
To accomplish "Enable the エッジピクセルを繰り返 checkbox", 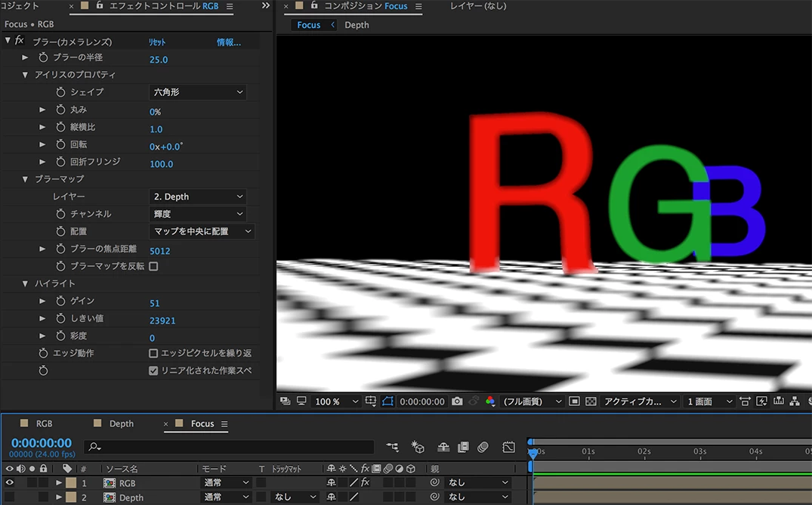I will pos(153,353).
